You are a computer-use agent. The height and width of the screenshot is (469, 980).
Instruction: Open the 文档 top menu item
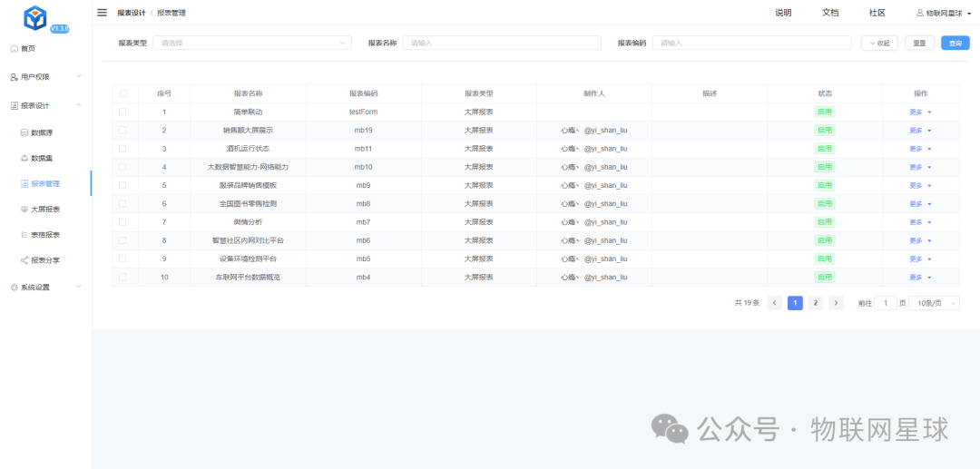click(830, 13)
